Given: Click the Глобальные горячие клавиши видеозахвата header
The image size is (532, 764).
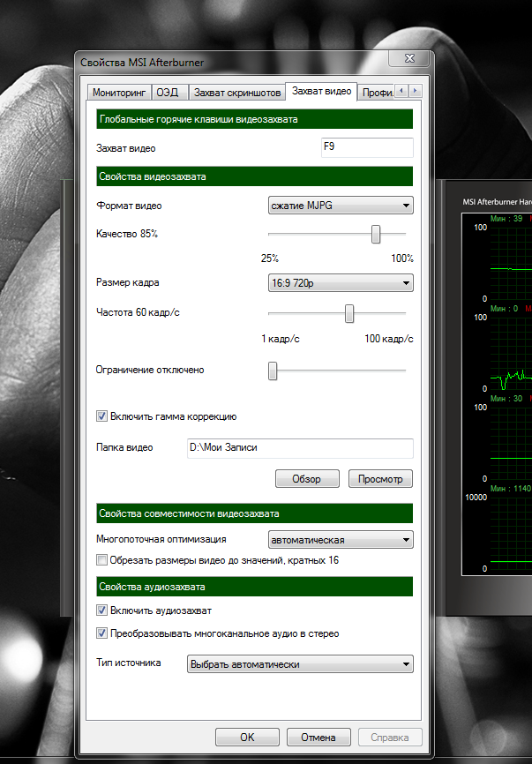Looking at the screenshot, I should coord(254,119).
